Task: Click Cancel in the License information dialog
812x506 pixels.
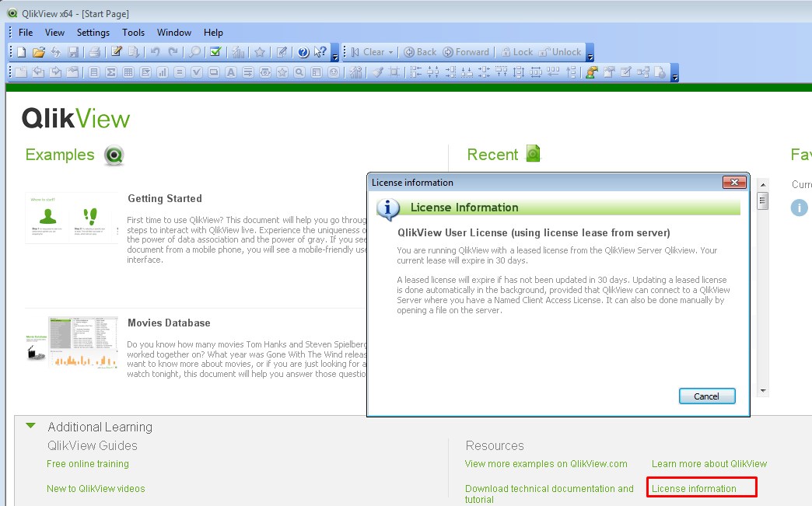Action: pos(707,396)
